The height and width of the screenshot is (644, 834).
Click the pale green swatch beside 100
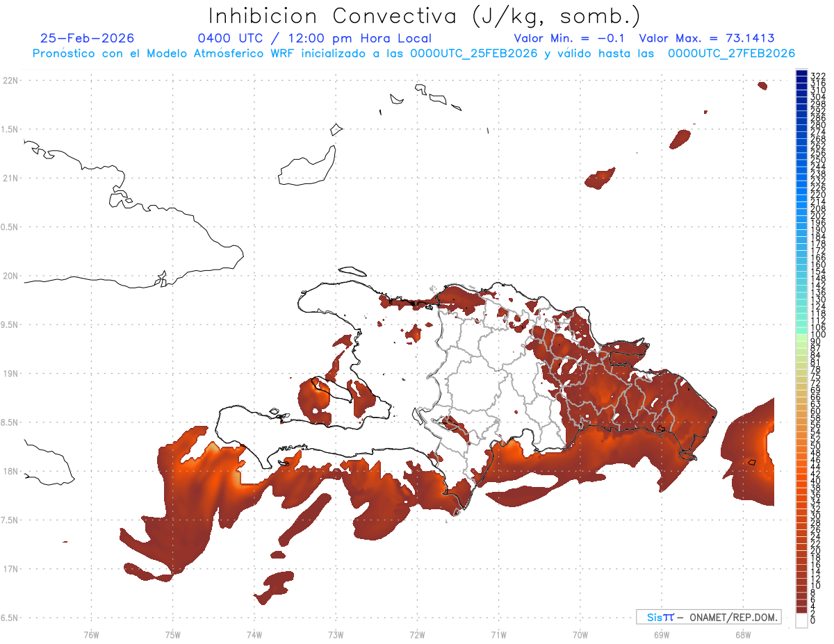[801, 338]
